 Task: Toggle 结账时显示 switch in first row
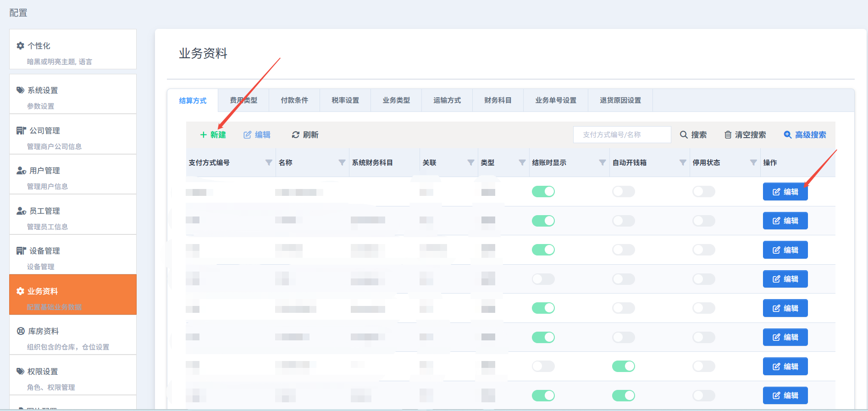[543, 192]
